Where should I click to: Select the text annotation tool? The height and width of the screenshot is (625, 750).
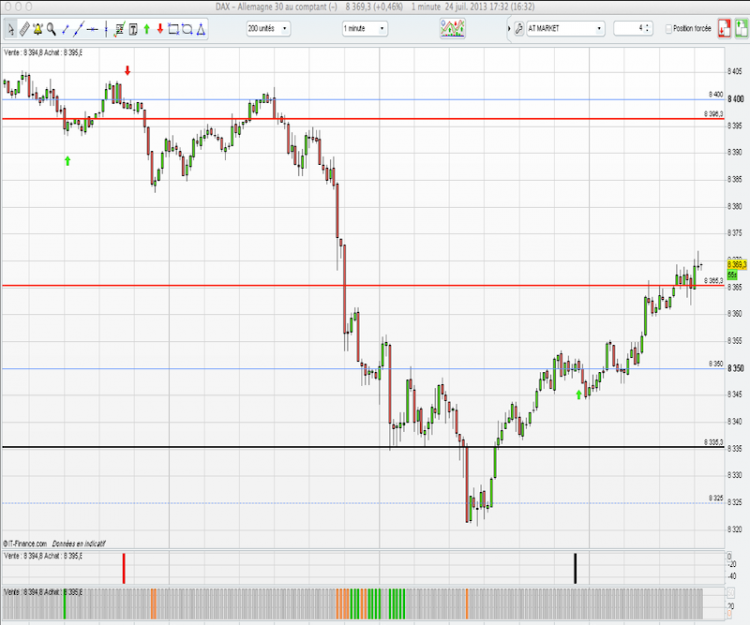pyautogui.click(x=133, y=30)
